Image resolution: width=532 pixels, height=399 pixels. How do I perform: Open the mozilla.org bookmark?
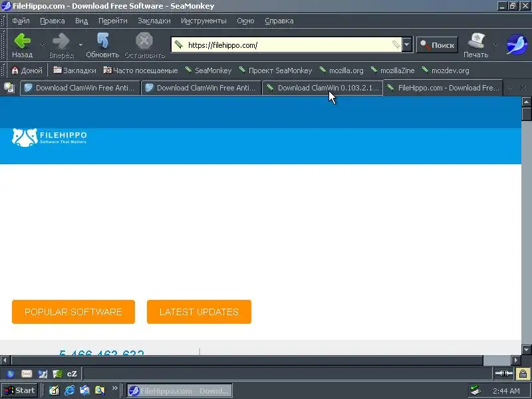coord(341,70)
